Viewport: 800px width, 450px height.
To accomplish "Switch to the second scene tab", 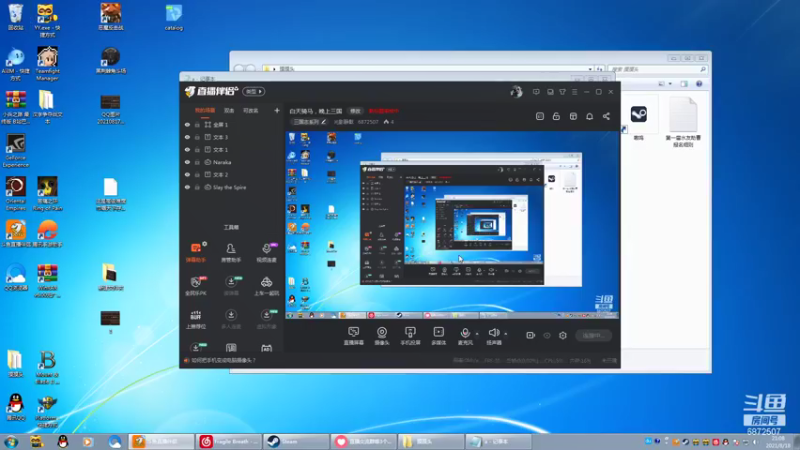I will pos(229,110).
